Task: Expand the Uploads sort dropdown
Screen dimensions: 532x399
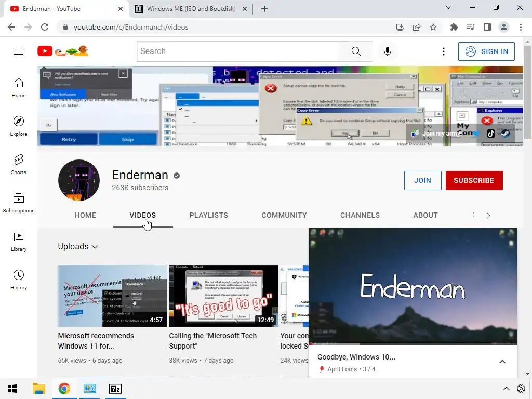Action: click(x=78, y=247)
